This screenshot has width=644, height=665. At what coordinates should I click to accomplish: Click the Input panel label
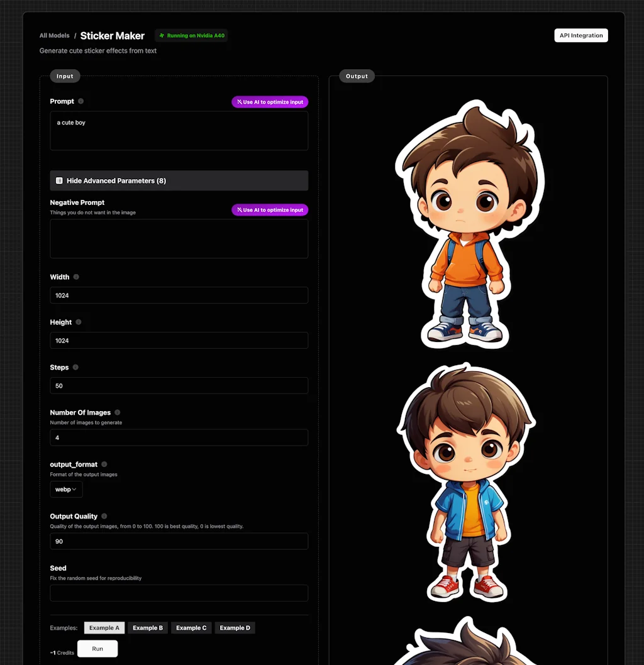pyautogui.click(x=65, y=75)
